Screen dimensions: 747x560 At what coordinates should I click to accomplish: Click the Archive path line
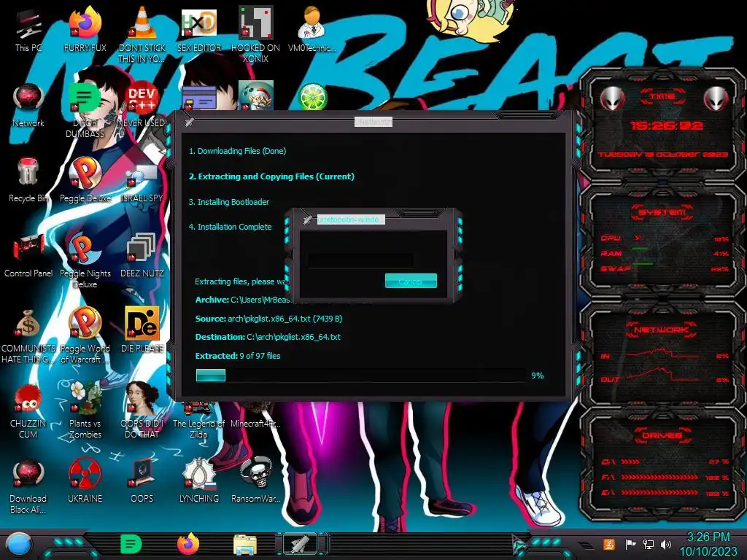pyautogui.click(x=243, y=300)
